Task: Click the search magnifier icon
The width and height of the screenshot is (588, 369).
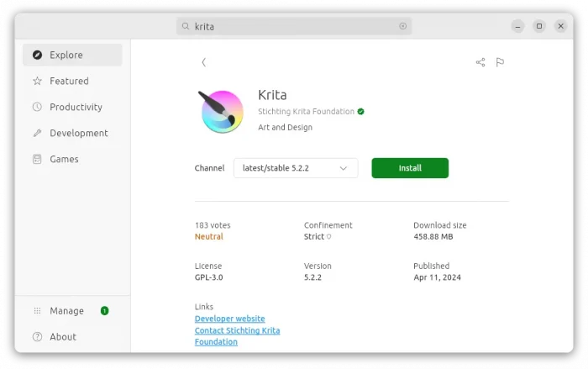Action: 186,26
